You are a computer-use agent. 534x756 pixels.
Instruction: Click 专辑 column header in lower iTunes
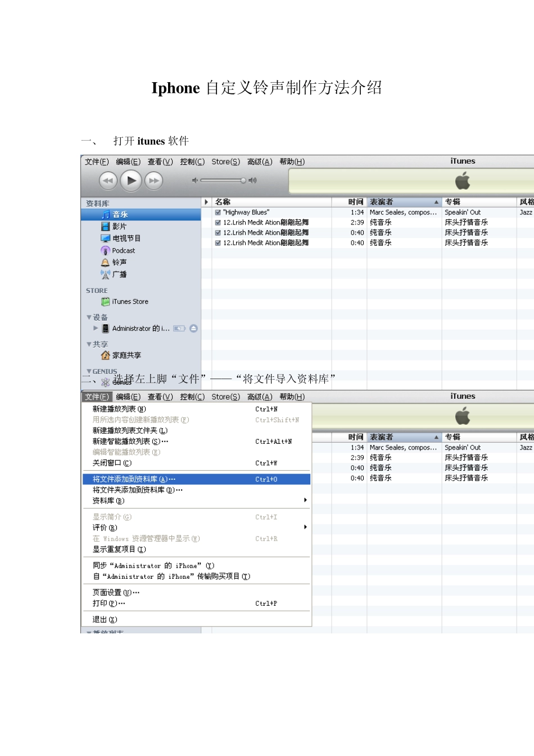(479, 437)
